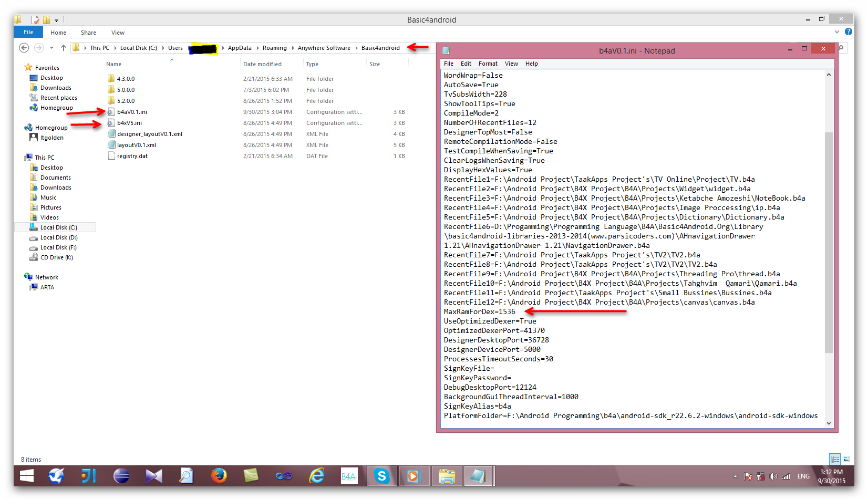Click the Properties icon in quick access toolbar
The width and height of the screenshot is (868, 500).
click(x=35, y=20)
